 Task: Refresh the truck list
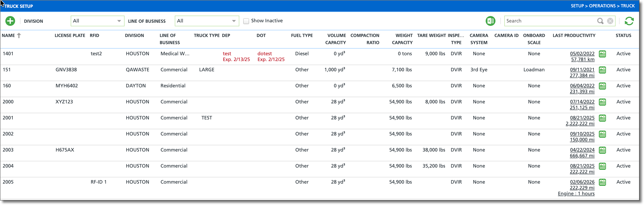point(629,21)
